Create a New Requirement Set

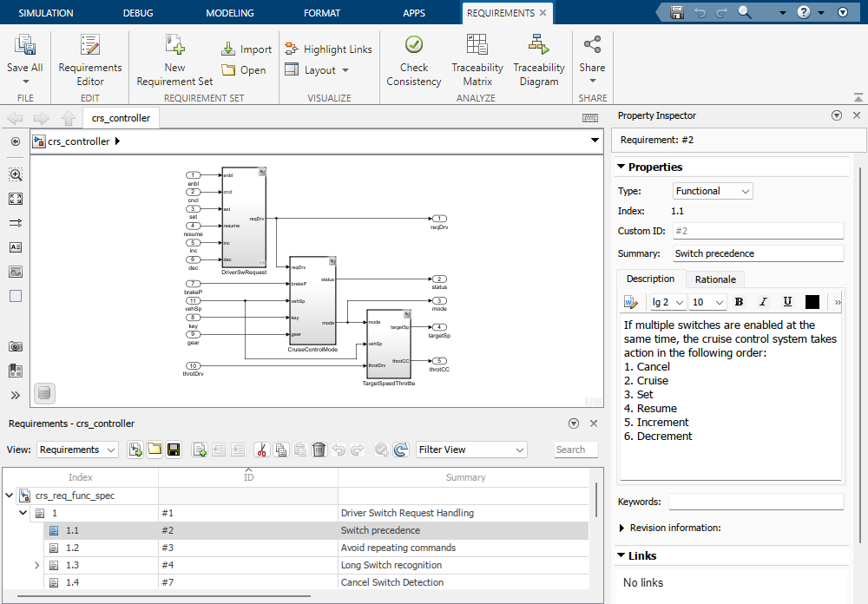[174, 60]
